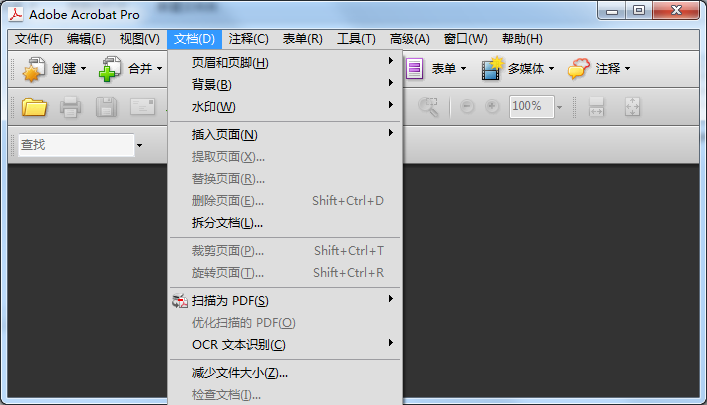The image size is (707, 405).
Task: Open the zoom percentage dropdown arrow
Action: [x=560, y=107]
